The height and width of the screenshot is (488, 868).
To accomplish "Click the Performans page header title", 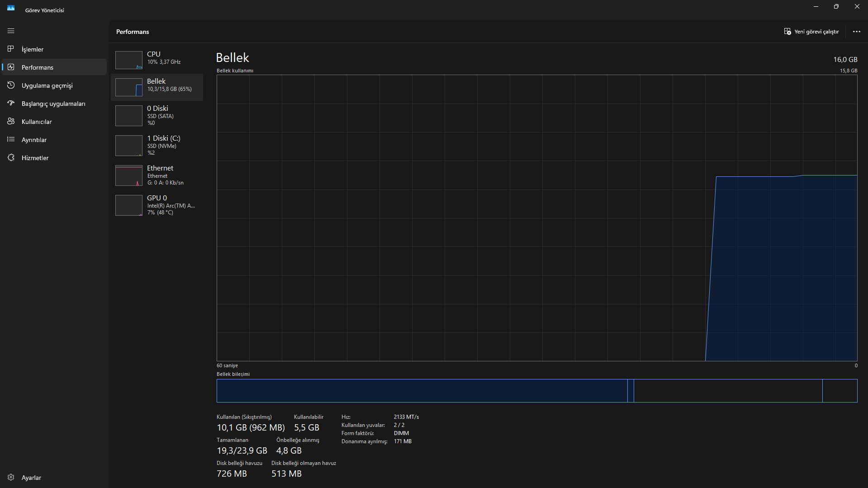I will tap(133, 32).
